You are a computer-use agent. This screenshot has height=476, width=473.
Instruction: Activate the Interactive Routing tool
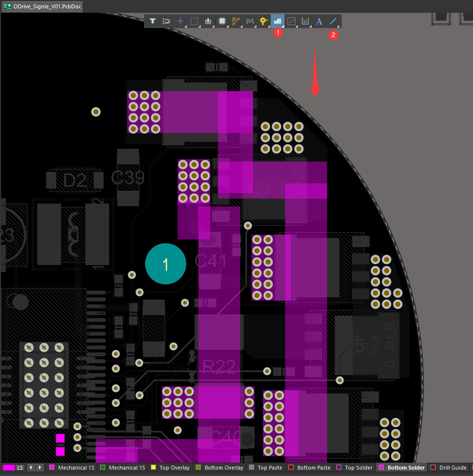click(x=236, y=21)
